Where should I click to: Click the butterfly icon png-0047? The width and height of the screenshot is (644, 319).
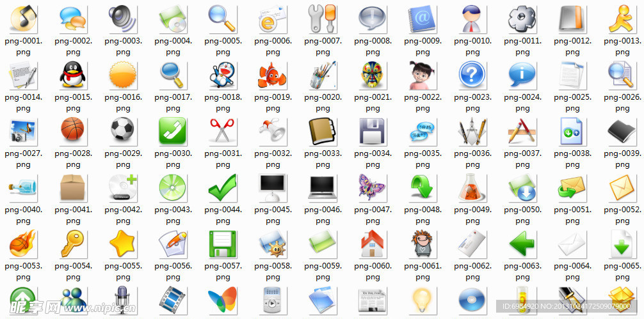(x=373, y=187)
